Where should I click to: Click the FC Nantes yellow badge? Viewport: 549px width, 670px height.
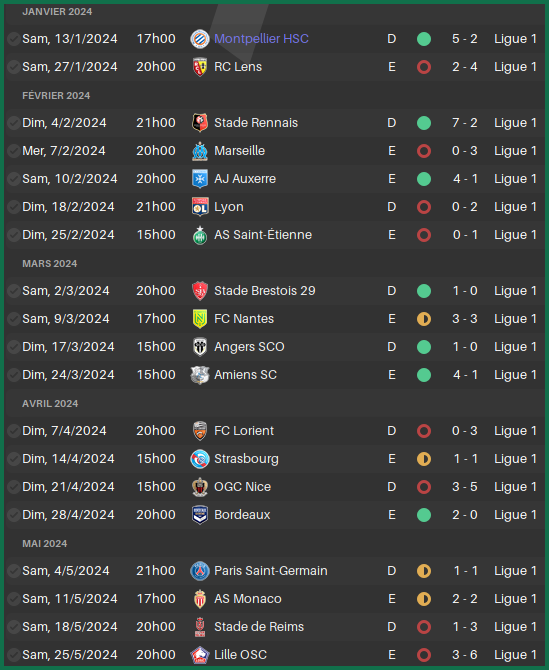click(200, 319)
